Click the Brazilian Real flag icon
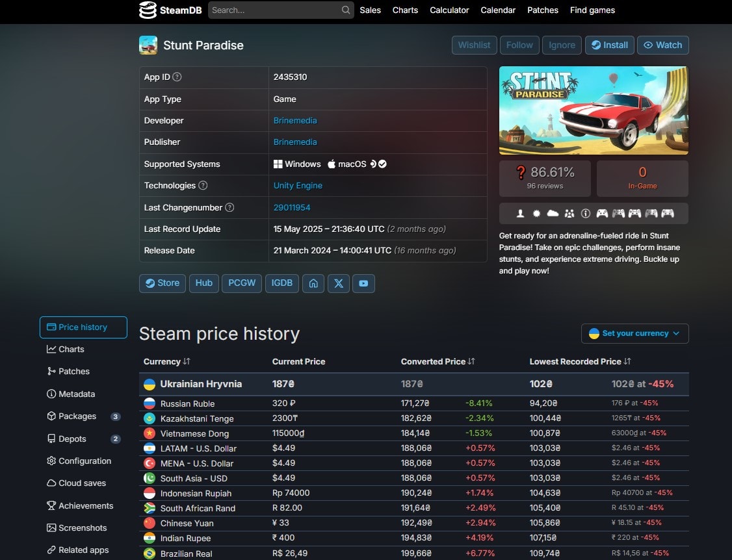The image size is (732, 560). [150, 553]
